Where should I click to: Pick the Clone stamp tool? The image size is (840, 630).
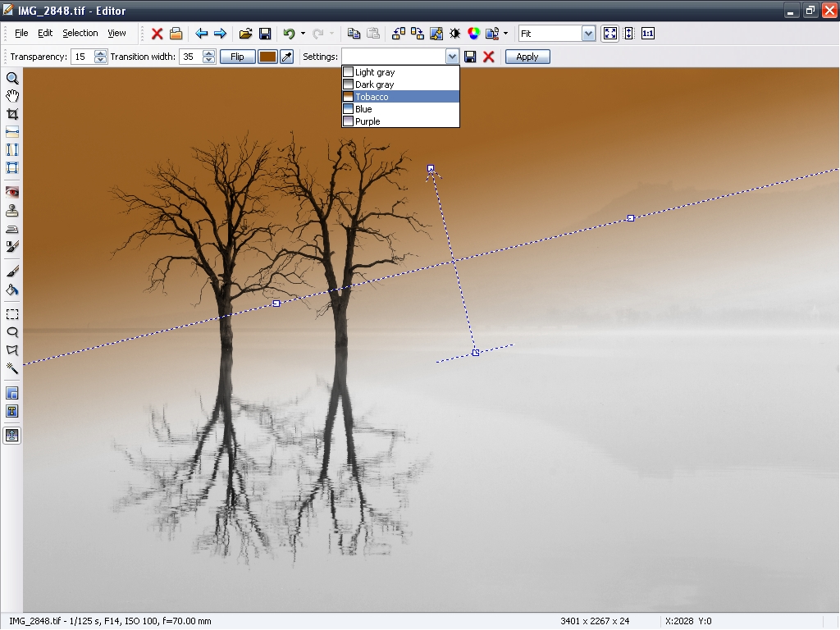pyautogui.click(x=12, y=211)
